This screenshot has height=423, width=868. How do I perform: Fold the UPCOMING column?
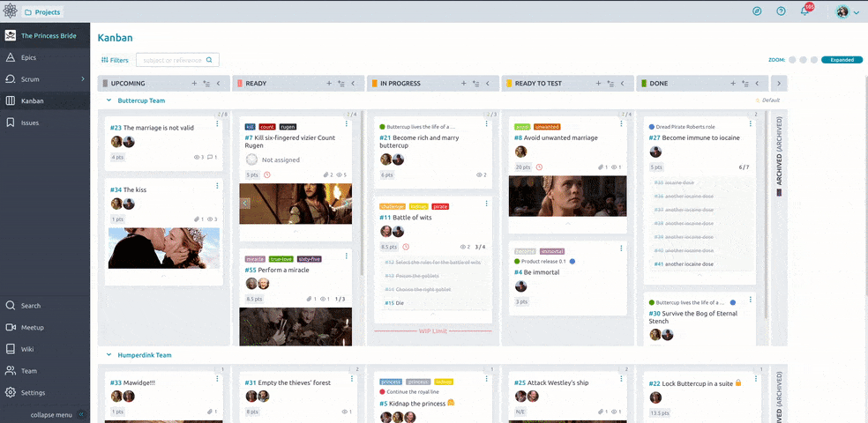point(218,84)
